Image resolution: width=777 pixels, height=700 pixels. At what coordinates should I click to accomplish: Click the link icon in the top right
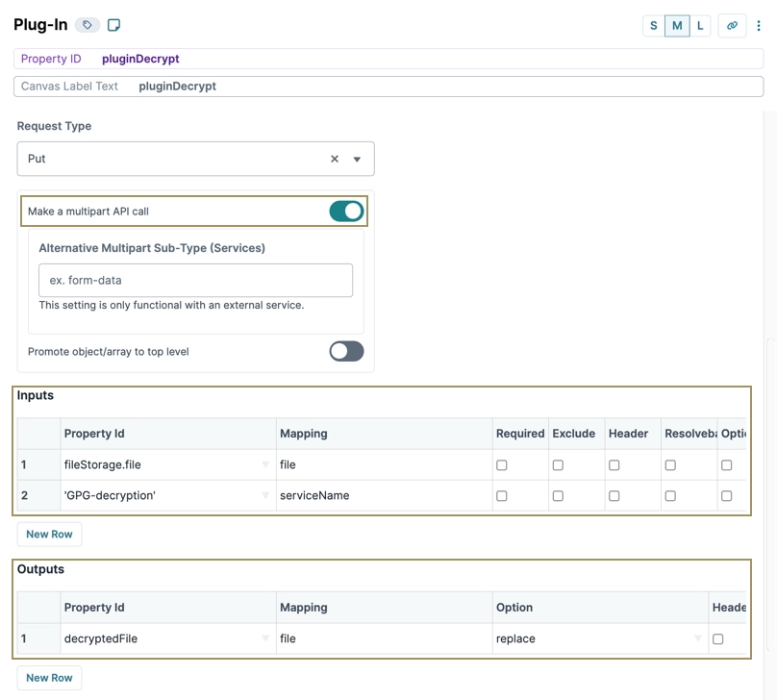coord(732,25)
